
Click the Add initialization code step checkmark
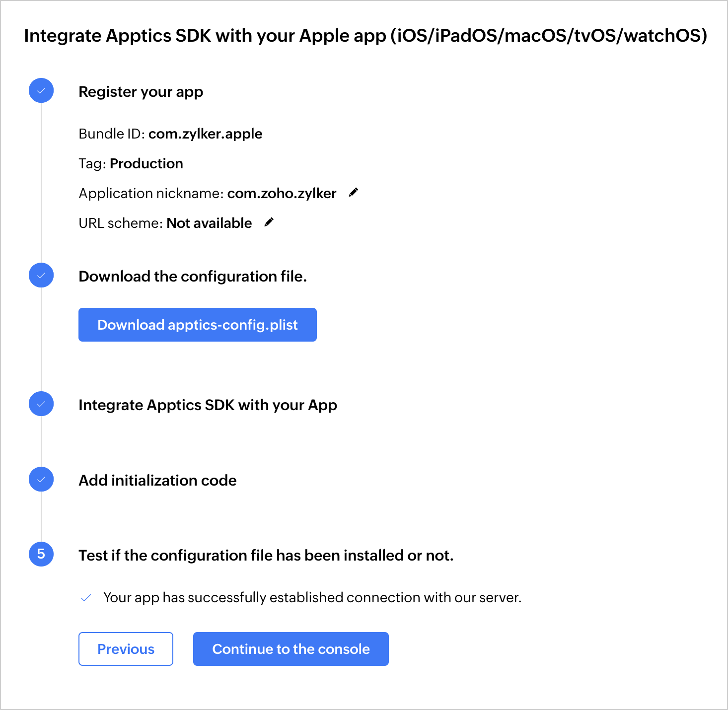pyautogui.click(x=41, y=480)
